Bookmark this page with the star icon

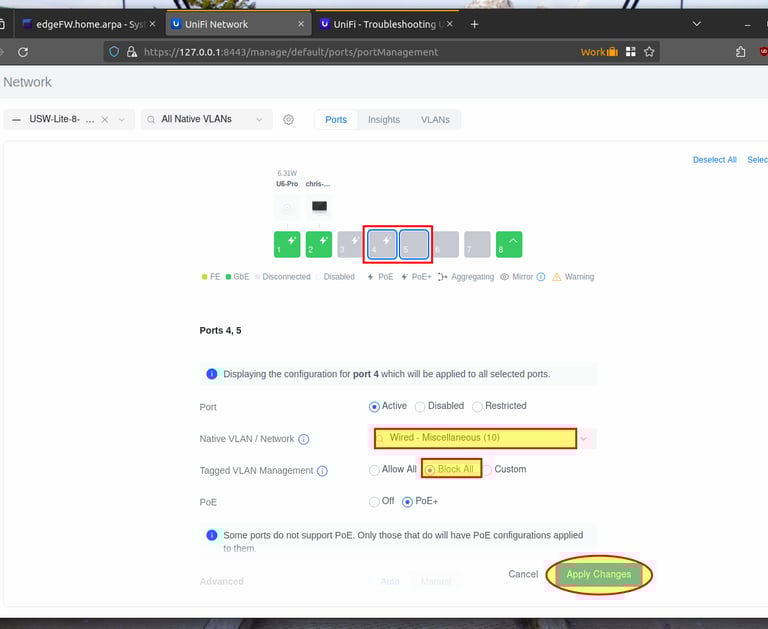[649, 52]
